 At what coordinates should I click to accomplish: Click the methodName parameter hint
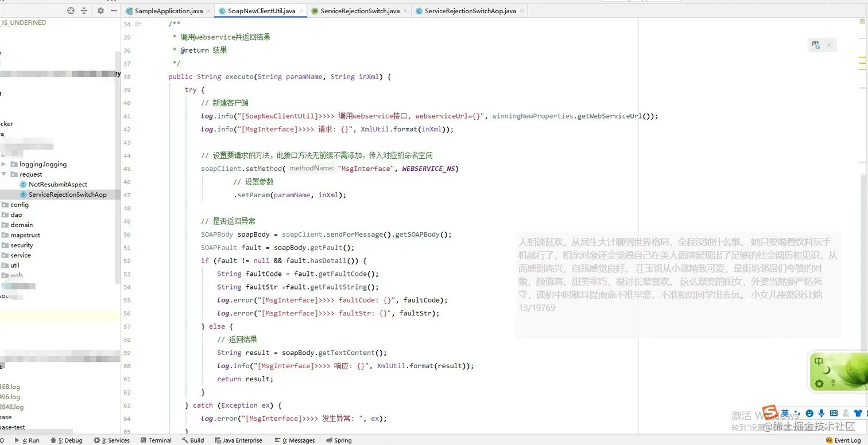click(x=311, y=169)
